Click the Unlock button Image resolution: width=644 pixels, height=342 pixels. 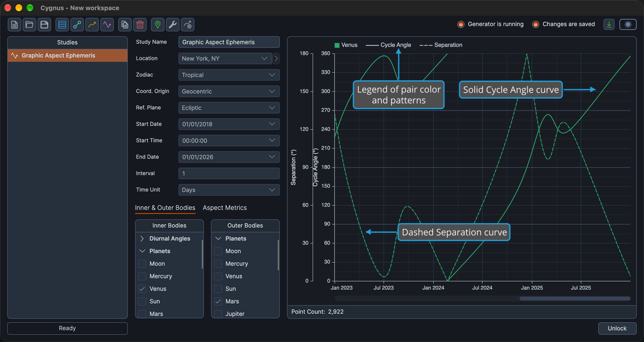click(x=617, y=328)
